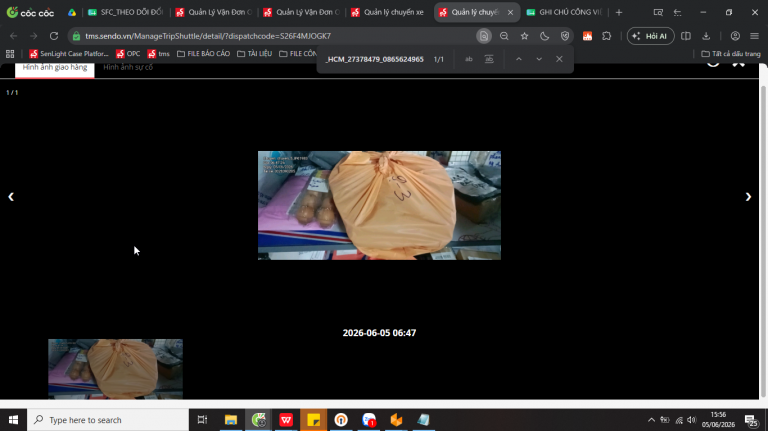This screenshot has width=768, height=431.
Task: Jump to the next find result
Action: pos(539,59)
